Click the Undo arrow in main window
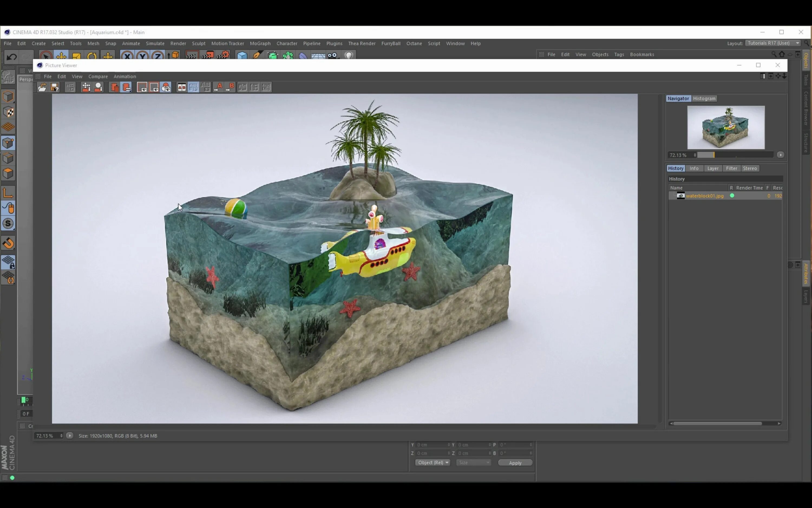This screenshot has height=508, width=812. click(11, 56)
